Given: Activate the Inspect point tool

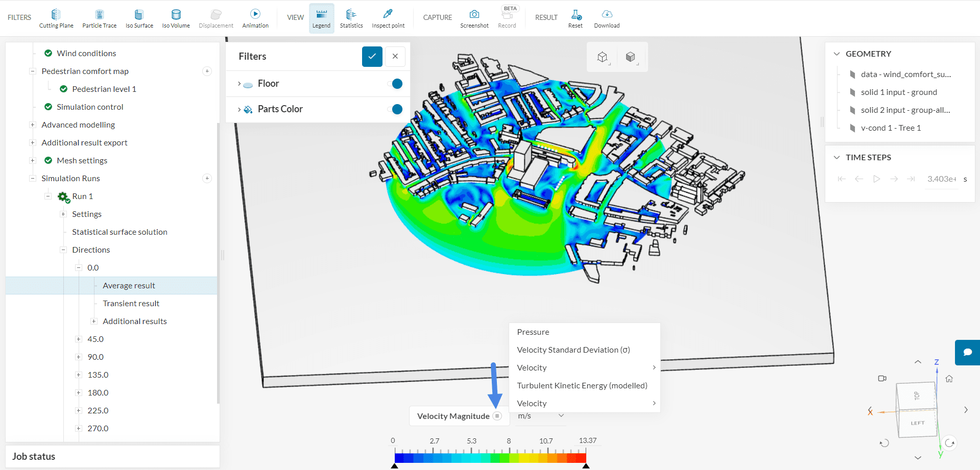Looking at the screenshot, I should 388,18.
